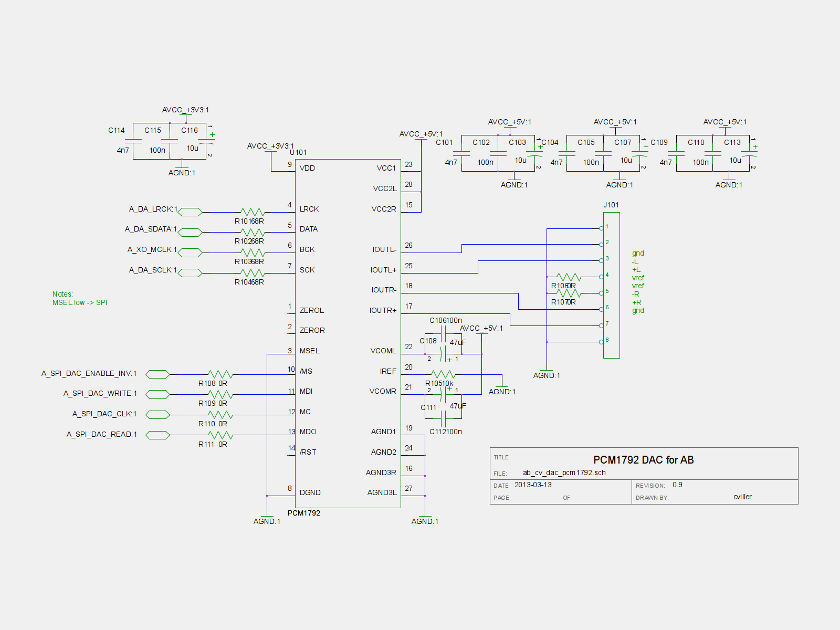Click the C108 47uF capacitor at VCOML
The image size is (840, 630).
pos(444,354)
